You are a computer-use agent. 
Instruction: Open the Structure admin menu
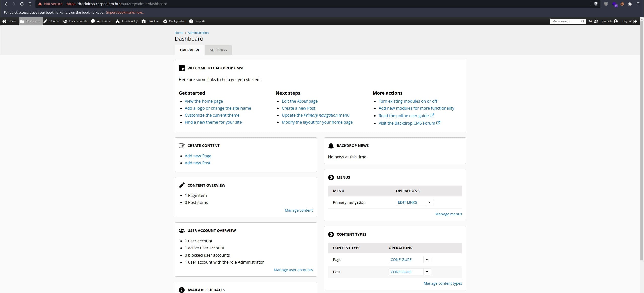coord(150,21)
